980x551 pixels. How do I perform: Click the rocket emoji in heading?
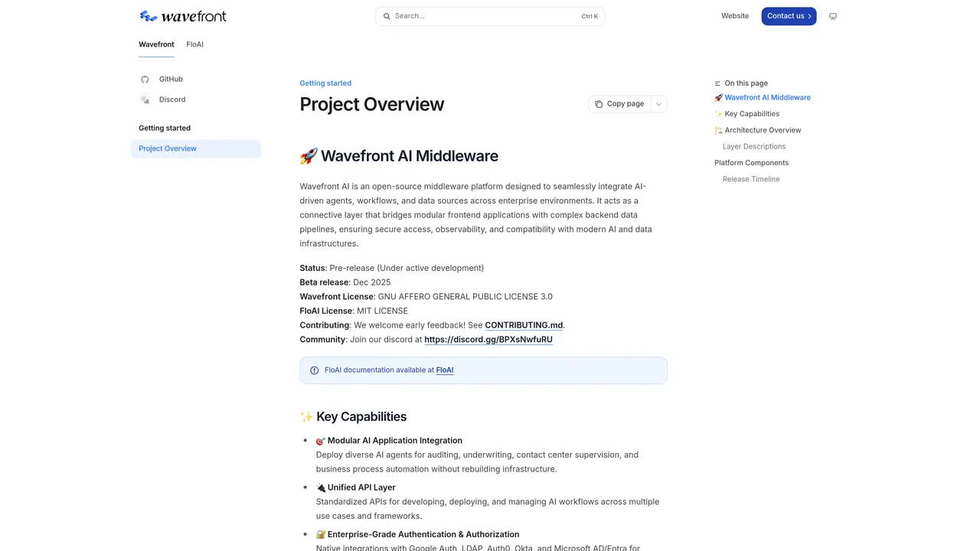coord(309,156)
